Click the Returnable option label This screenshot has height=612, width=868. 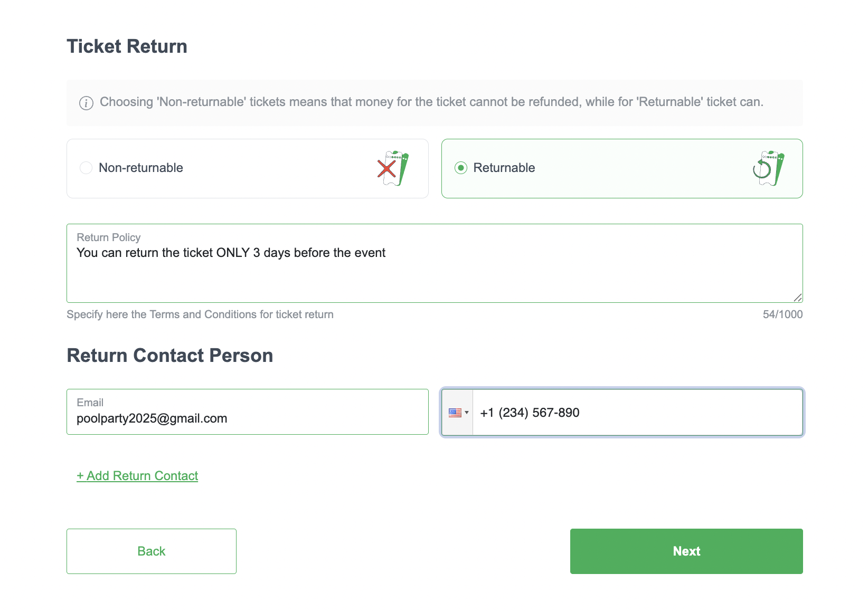pyautogui.click(x=504, y=168)
